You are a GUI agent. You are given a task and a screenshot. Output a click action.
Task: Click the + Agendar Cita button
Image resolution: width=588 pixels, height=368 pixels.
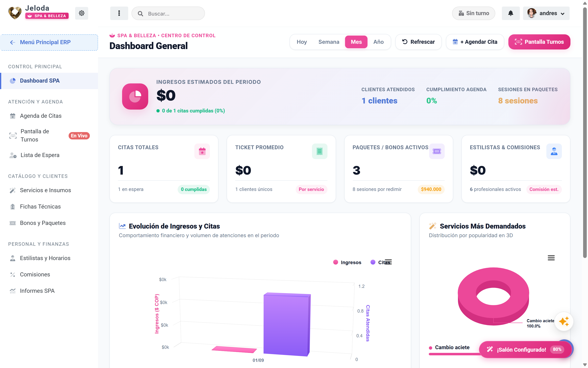475,42
